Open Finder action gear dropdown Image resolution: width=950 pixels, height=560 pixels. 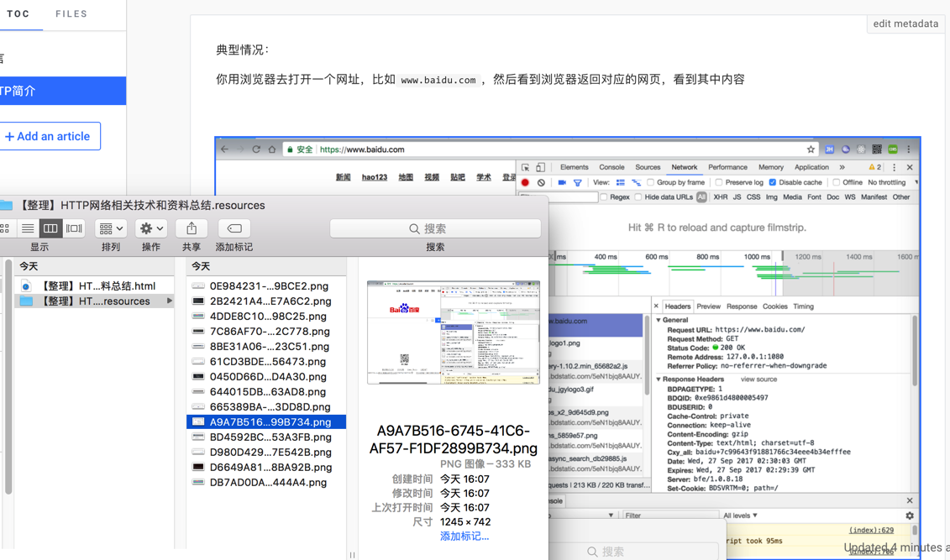(x=151, y=228)
